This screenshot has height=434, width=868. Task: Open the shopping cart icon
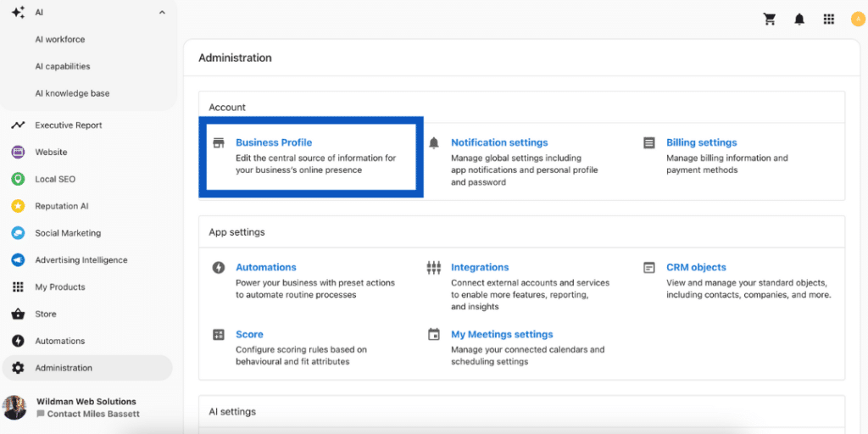tap(770, 19)
